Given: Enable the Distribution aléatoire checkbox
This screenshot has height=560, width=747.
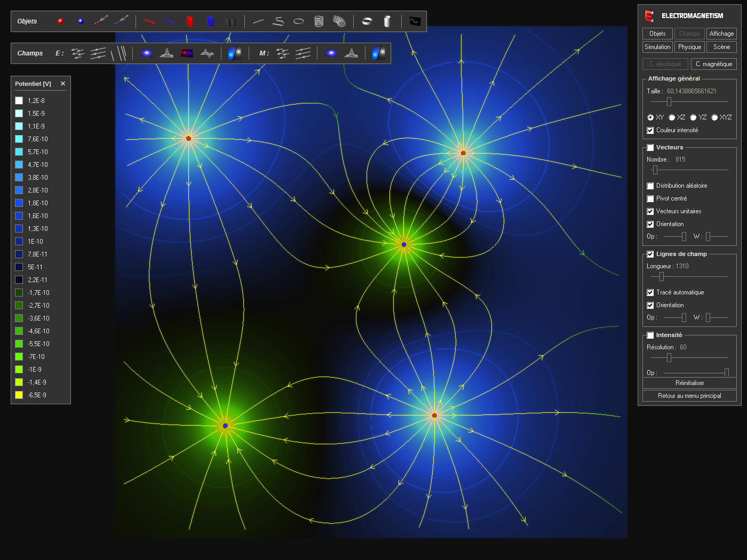Looking at the screenshot, I should point(650,186).
